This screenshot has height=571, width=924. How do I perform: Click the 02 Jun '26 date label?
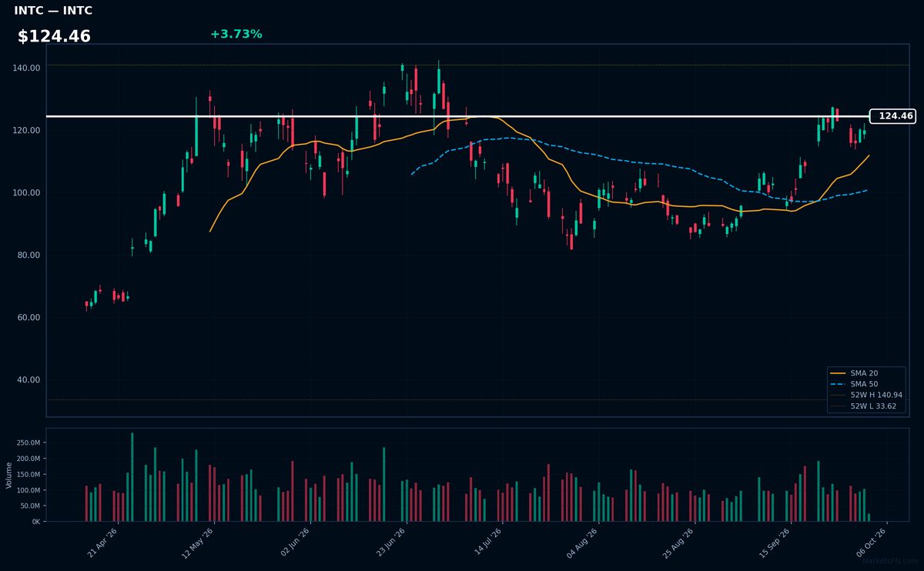296,543
